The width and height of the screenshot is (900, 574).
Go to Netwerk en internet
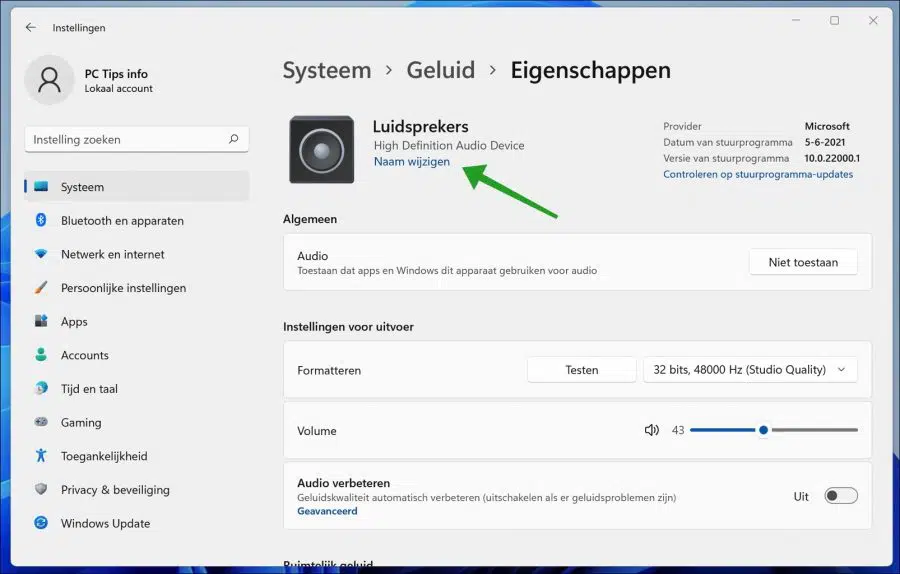[x=137, y=254]
